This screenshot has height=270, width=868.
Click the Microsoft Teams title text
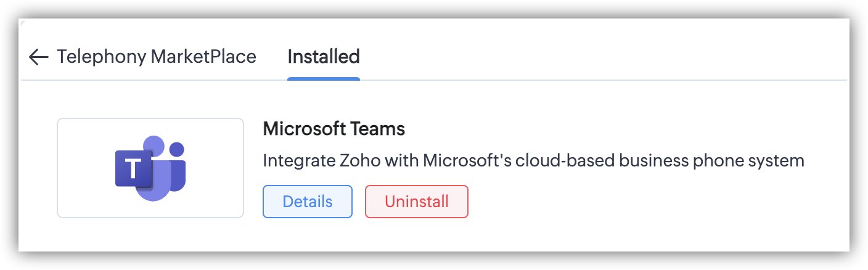point(334,129)
